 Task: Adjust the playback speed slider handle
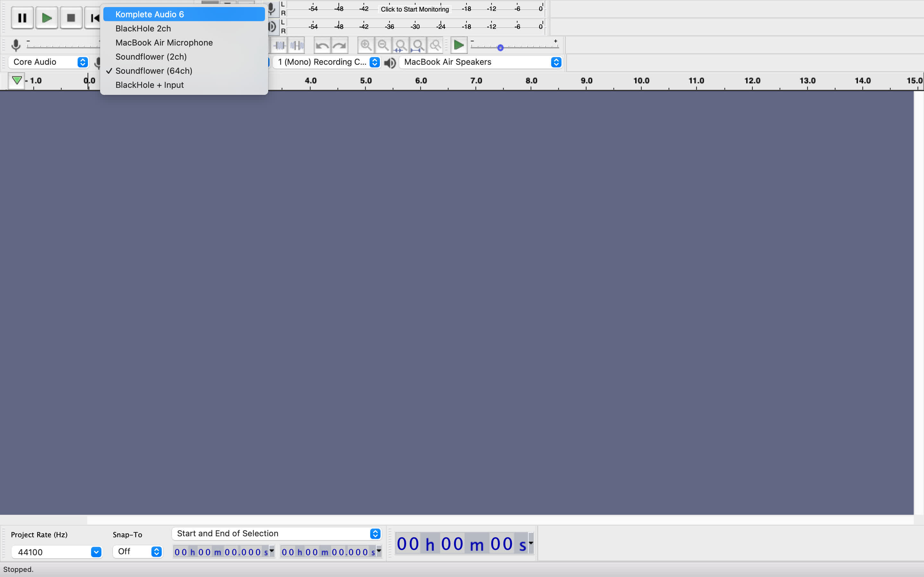[500, 48]
